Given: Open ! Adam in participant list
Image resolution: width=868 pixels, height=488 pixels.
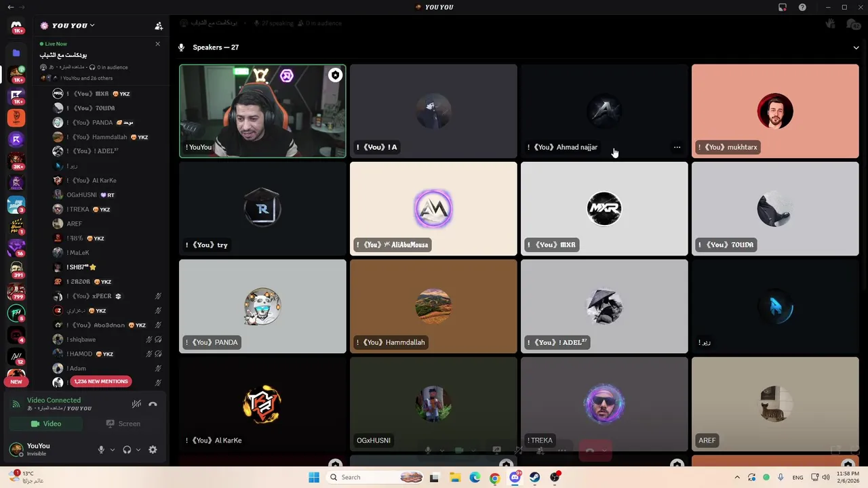Looking at the screenshot, I should click(108, 368).
